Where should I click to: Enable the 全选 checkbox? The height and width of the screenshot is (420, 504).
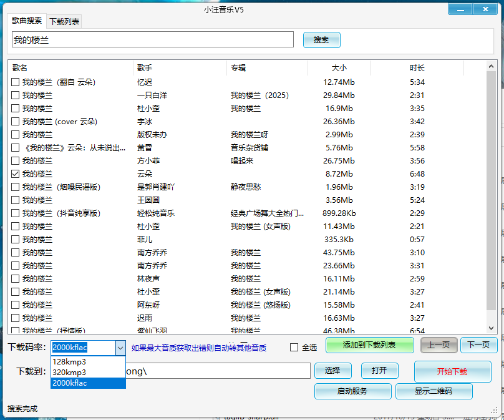(294, 348)
